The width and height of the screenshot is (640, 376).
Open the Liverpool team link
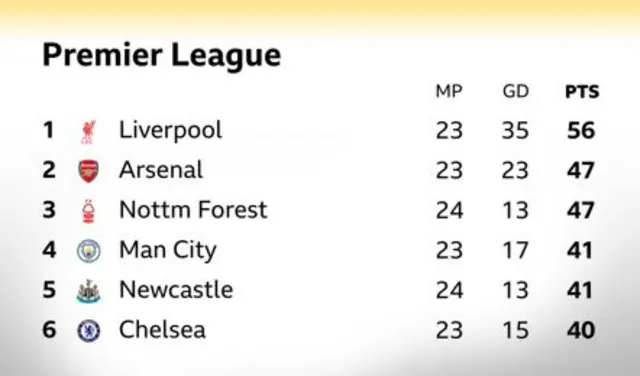pos(171,131)
